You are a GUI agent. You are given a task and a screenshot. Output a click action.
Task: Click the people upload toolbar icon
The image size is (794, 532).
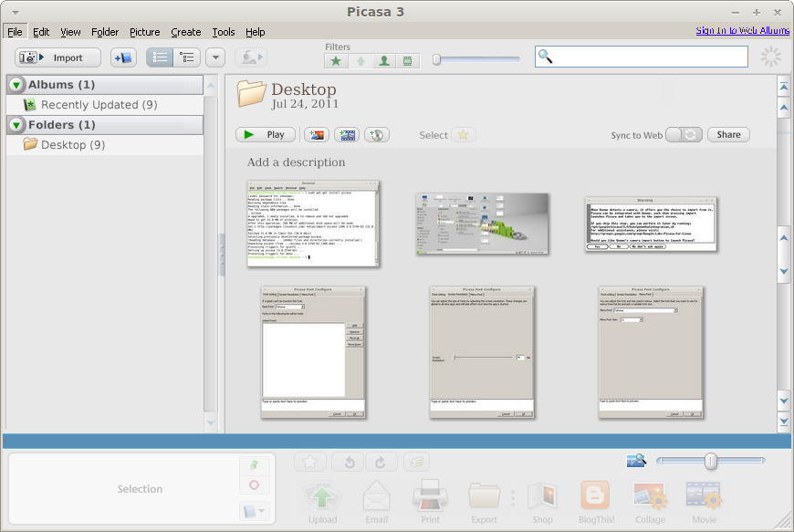(x=251, y=57)
